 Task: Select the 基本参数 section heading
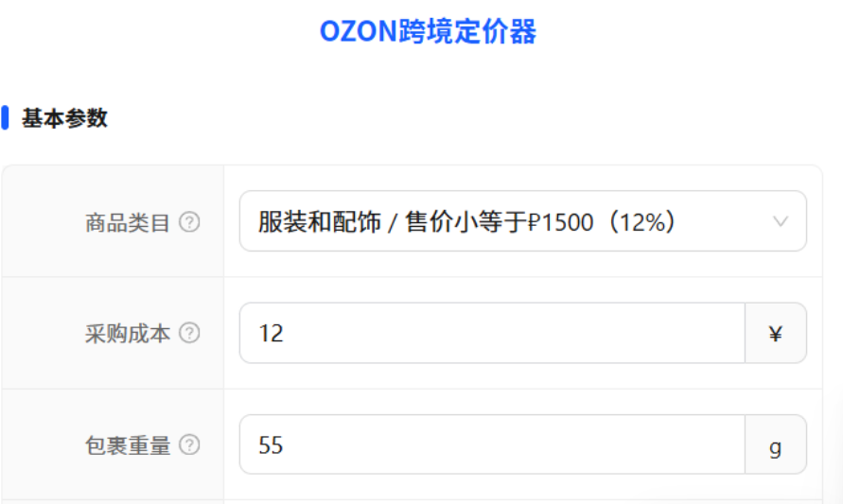click(64, 119)
